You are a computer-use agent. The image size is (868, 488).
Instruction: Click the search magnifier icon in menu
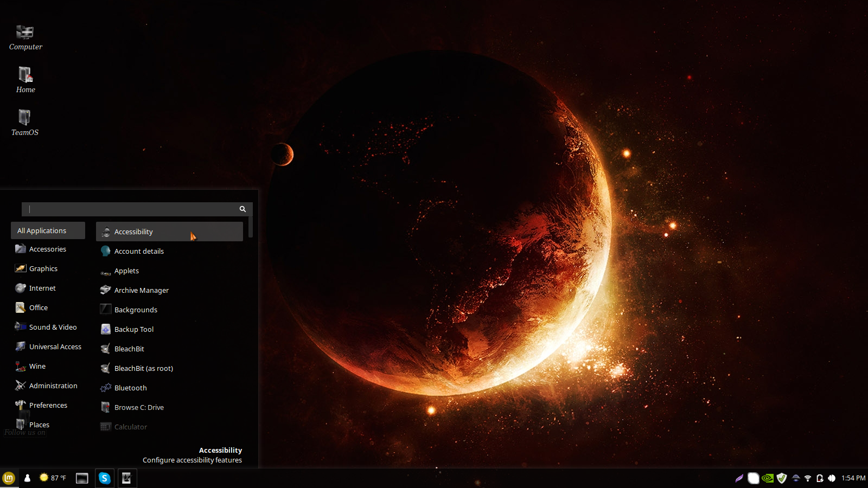[242, 209]
